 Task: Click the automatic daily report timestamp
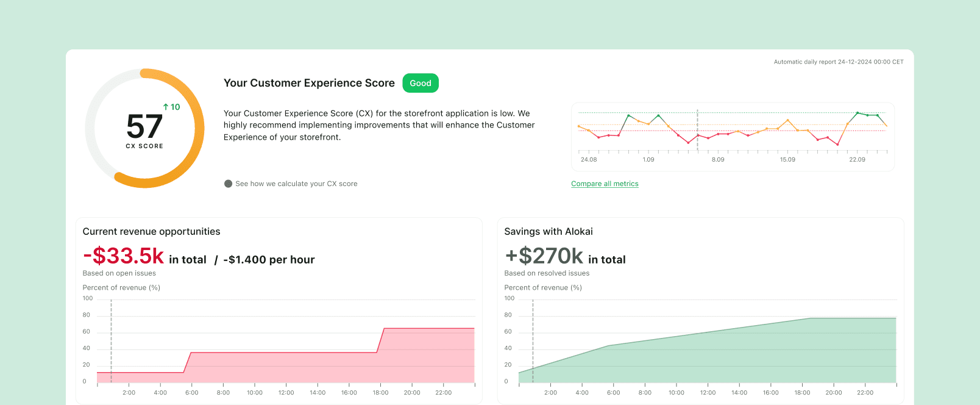[x=839, y=62]
